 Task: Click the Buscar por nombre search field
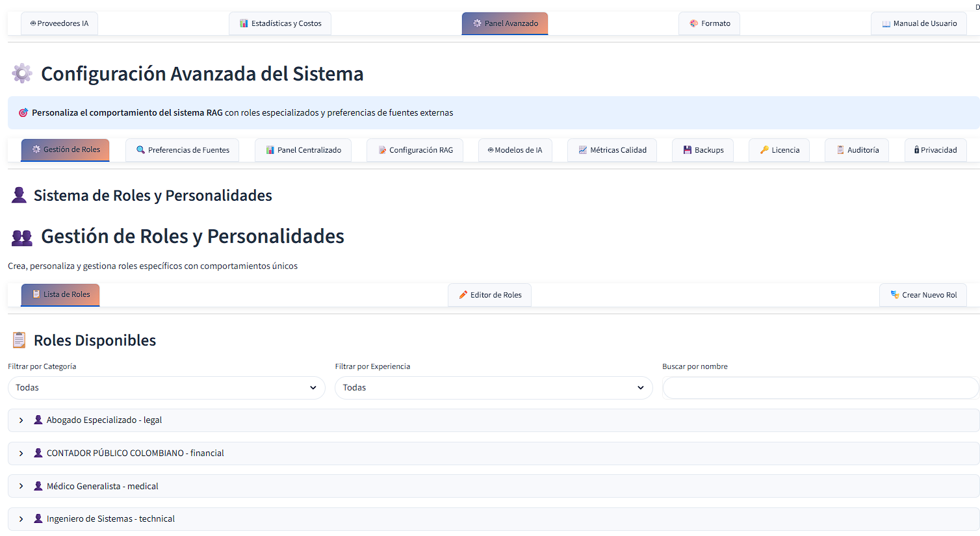pyautogui.click(x=820, y=387)
